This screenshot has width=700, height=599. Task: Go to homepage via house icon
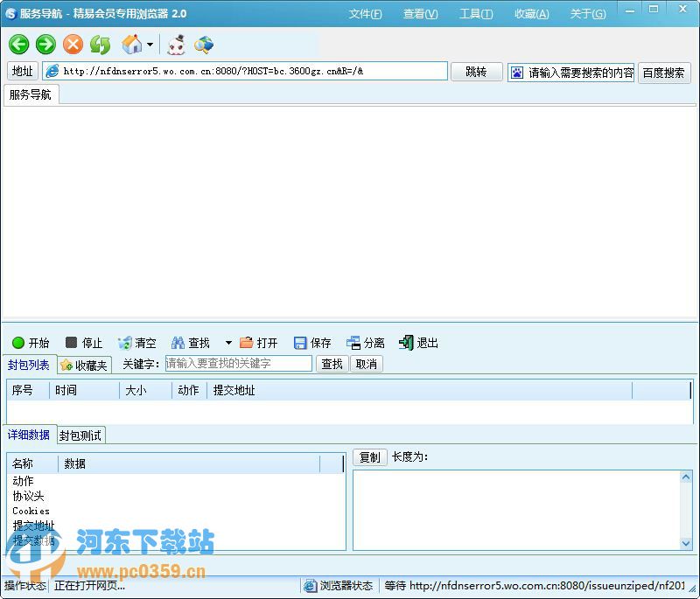(x=131, y=45)
